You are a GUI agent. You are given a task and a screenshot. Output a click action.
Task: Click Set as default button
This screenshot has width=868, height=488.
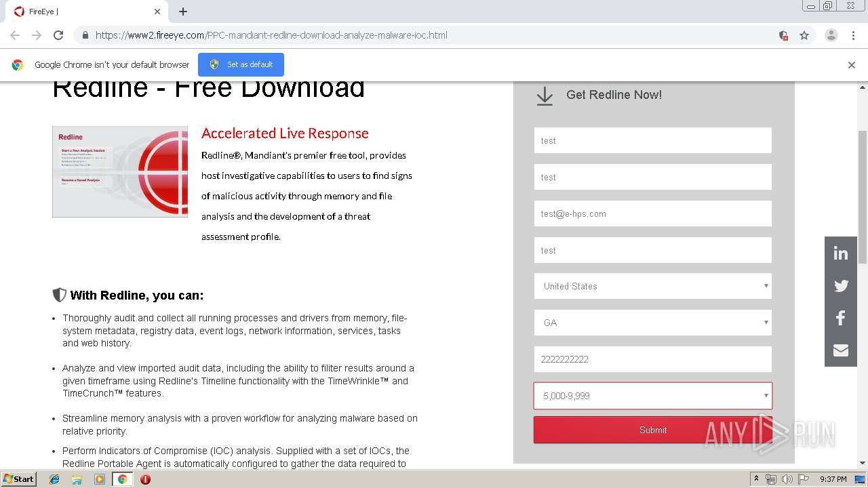coord(241,64)
